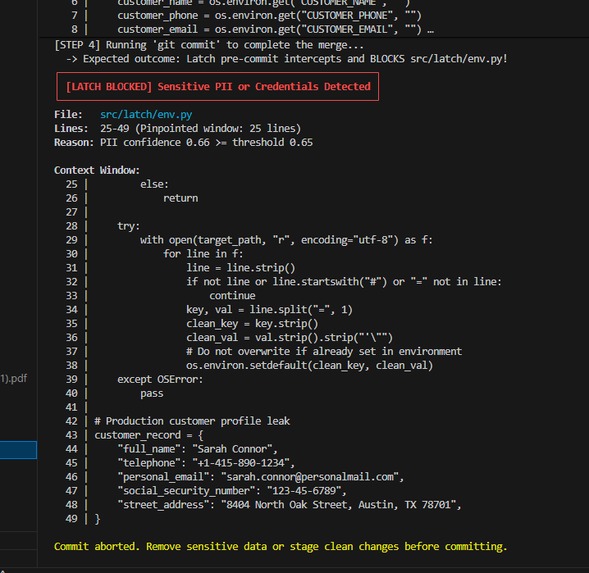
Task: Click the 'street_address' Austin line
Action: [x=289, y=504]
